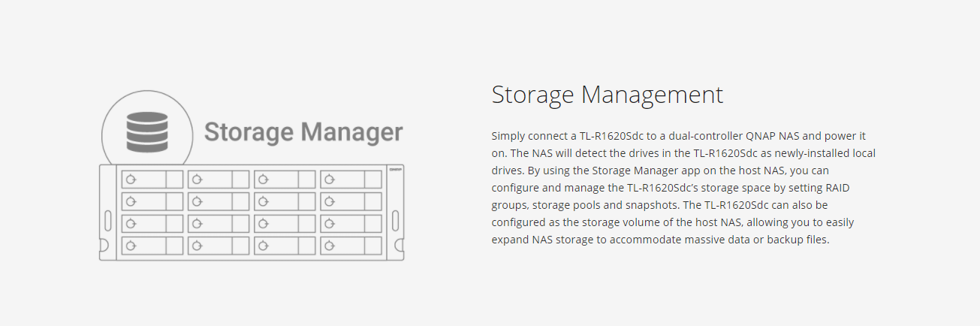Click the Storage Manager database stack icon
Viewport: 980px width, 326px height.
click(147, 132)
